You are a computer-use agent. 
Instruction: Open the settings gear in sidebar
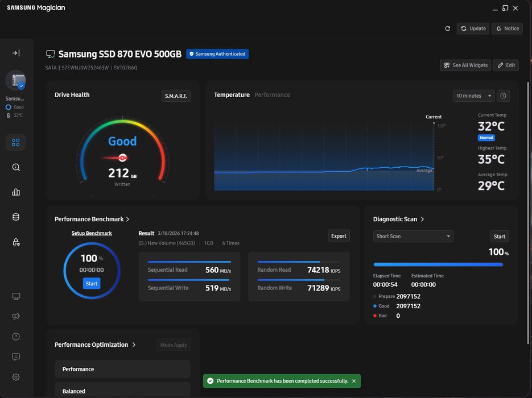tap(16, 377)
